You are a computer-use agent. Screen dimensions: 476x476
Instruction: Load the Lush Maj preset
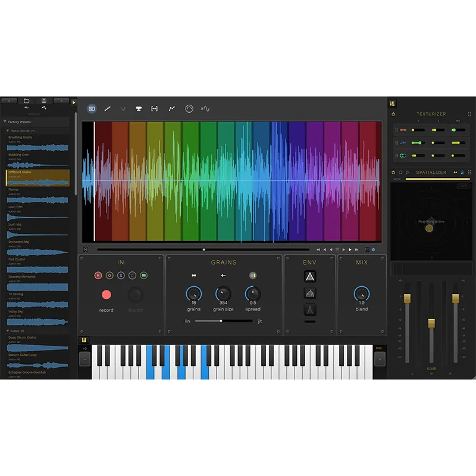tap(37, 230)
